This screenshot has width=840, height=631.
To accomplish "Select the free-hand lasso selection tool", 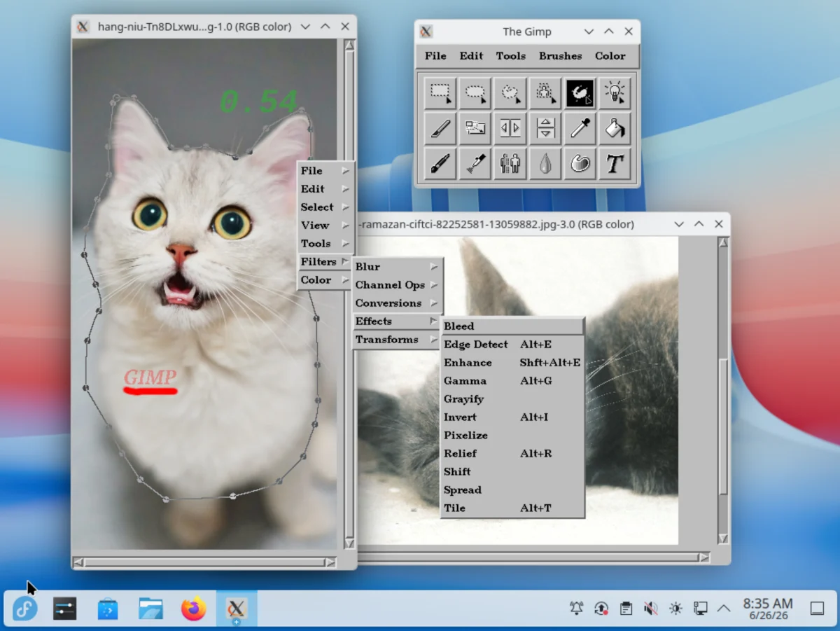I will 510,92.
